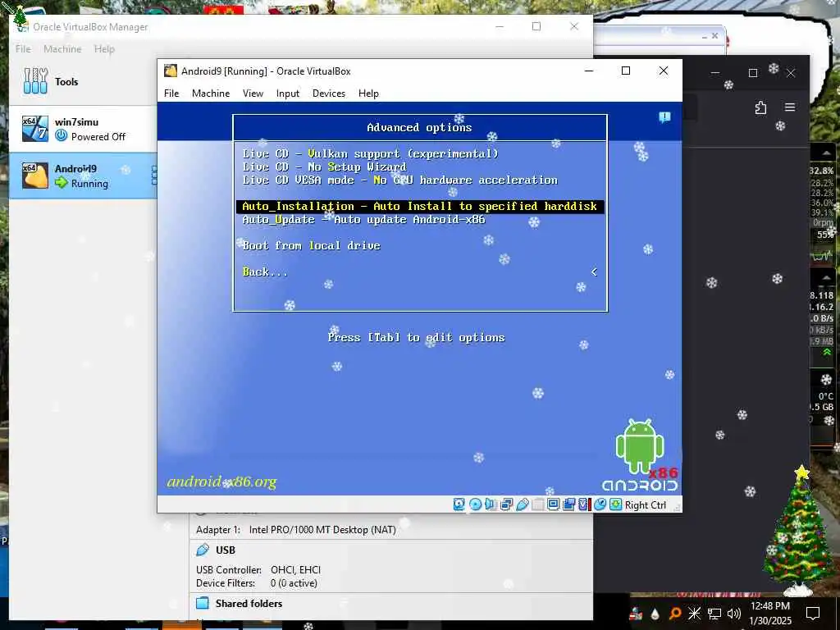840x630 pixels.
Task: Open Devices menu in Android9 VM window
Action: pos(329,94)
